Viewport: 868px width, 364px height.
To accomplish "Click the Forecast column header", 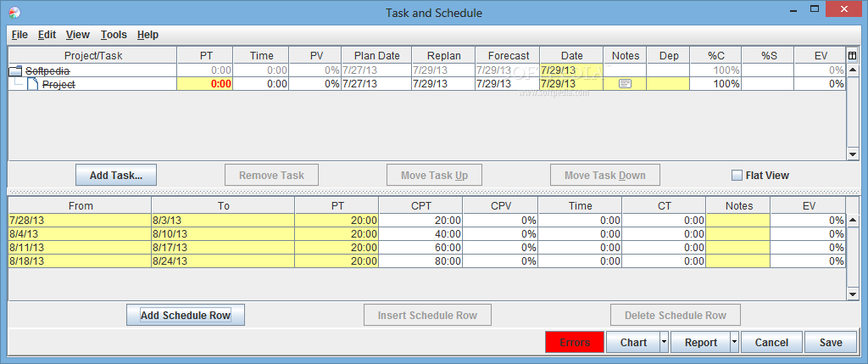I will (507, 55).
